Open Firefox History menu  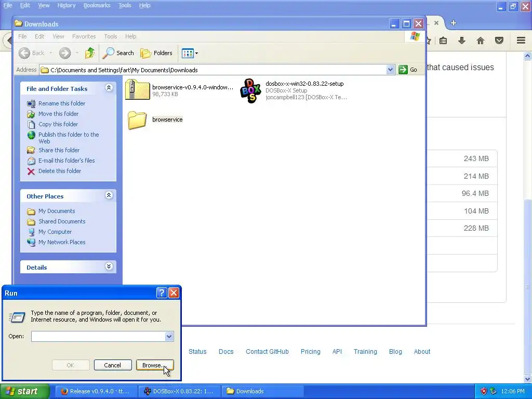(x=66, y=5)
